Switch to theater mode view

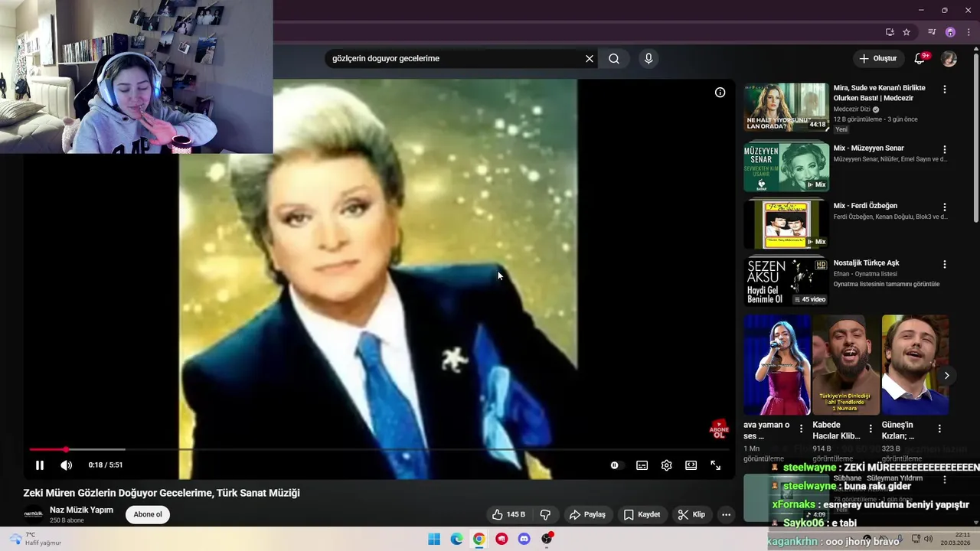[x=691, y=465]
